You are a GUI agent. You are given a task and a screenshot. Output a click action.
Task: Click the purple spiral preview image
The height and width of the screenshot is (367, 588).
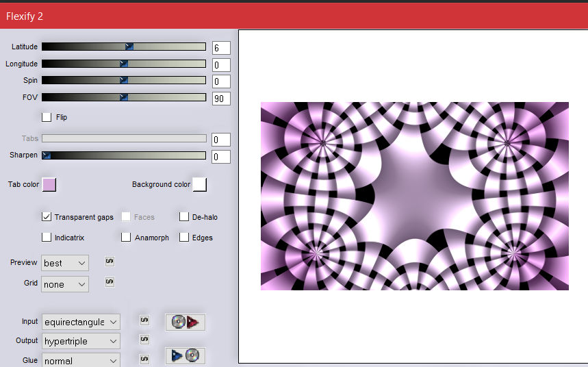(x=415, y=196)
